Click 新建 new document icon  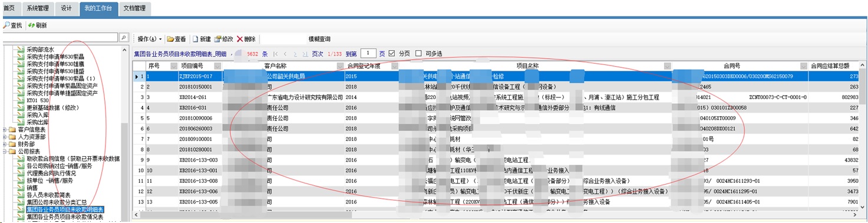195,39
